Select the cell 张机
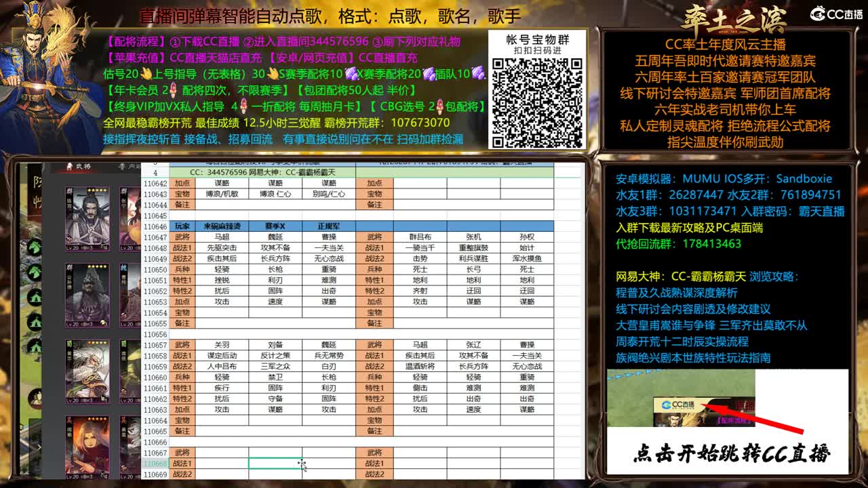This screenshot has height=488, width=868. tap(473, 237)
